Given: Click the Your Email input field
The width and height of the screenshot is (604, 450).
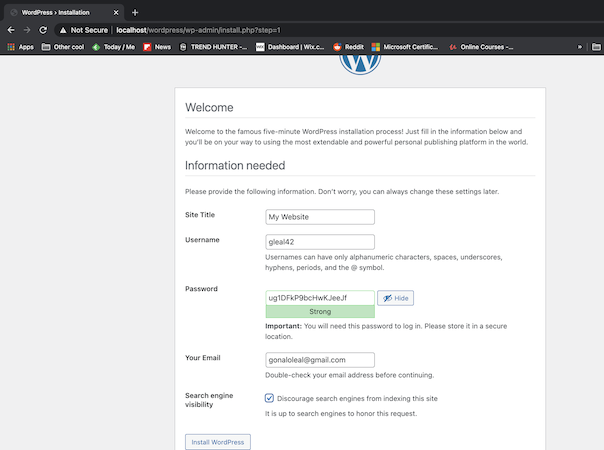Looking at the screenshot, I should click(x=320, y=360).
